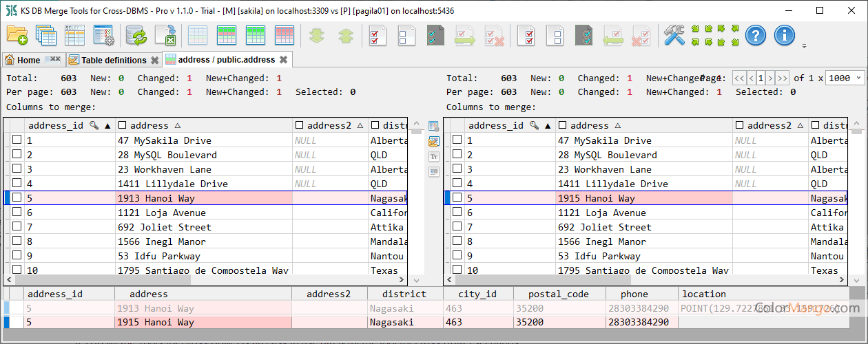
Task: Jump to the next difference, the green down arrow
Action: (317, 35)
